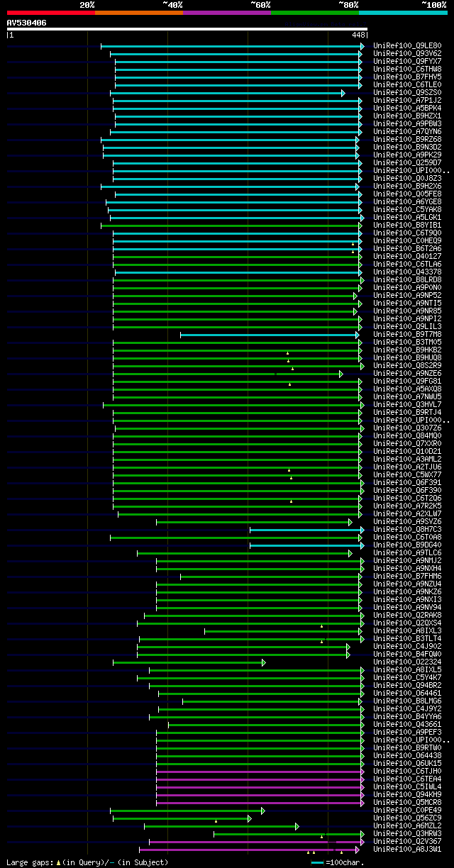Image resolution: width=454 pixels, height=868 pixels.
Task: Click the UniRef100_A9PK29 label
Action: click(x=407, y=155)
